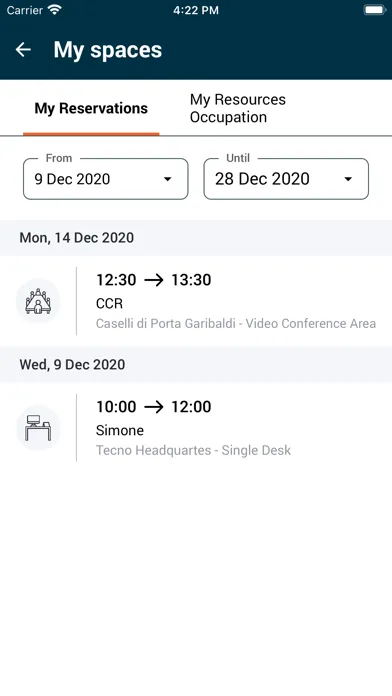
Task: Click Caselli di Porta Garibaldi location text
Action: pyautogui.click(x=166, y=324)
